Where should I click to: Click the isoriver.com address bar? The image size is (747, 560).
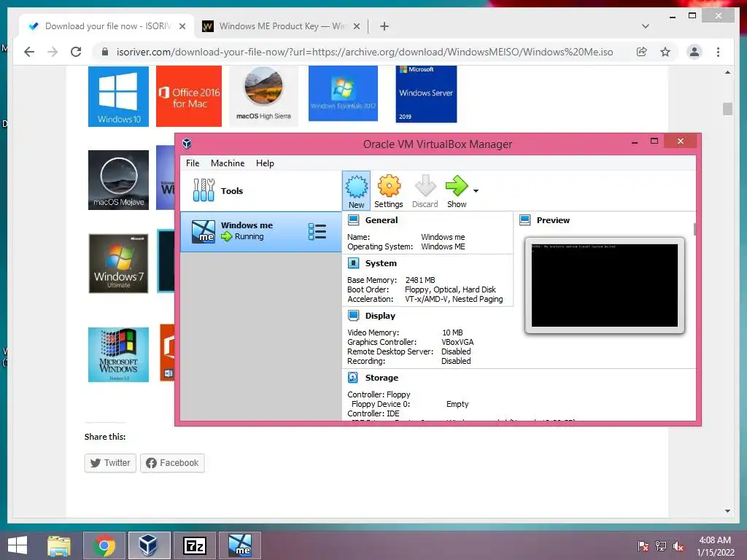click(x=365, y=52)
